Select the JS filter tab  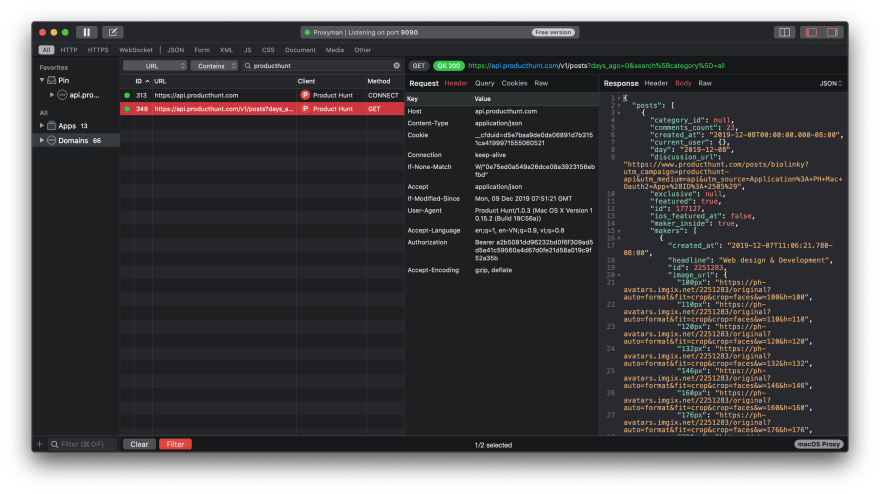click(x=248, y=50)
